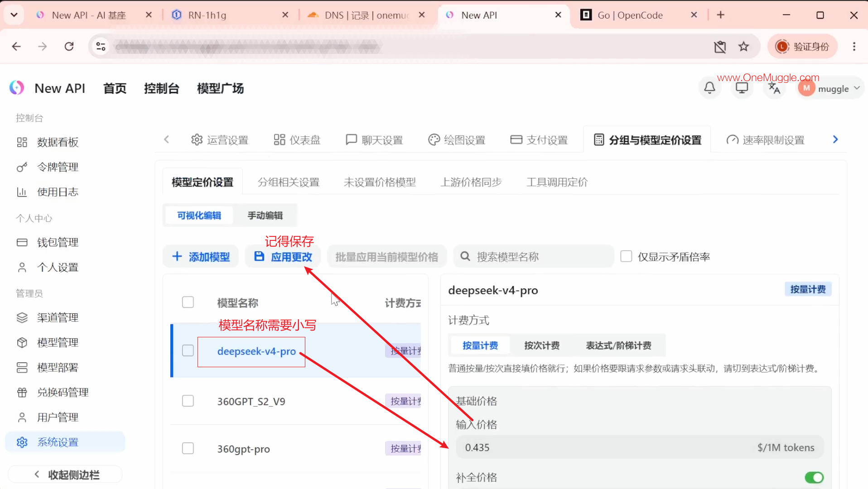This screenshot has width=868, height=489.
Task: Open 未设置价格模型 sub-tab
Action: [x=380, y=182]
